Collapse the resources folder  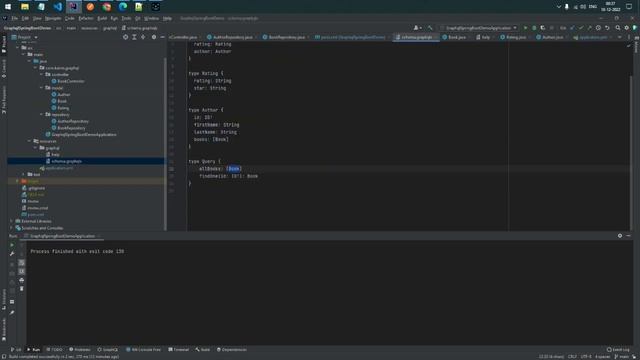click(x=30, y=141)
